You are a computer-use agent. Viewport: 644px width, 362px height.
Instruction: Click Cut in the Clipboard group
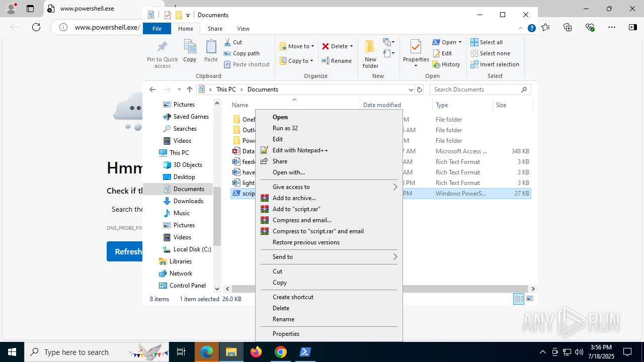coord(233,42)
